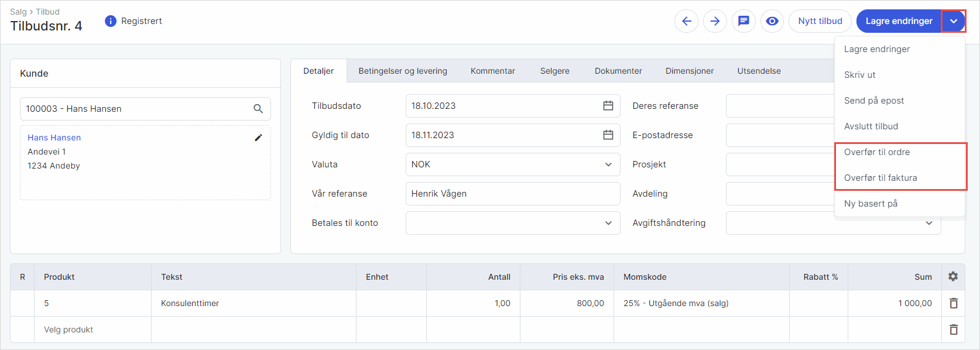
Task: Open the Hans Hansen customer link
Action: [54, 138]
